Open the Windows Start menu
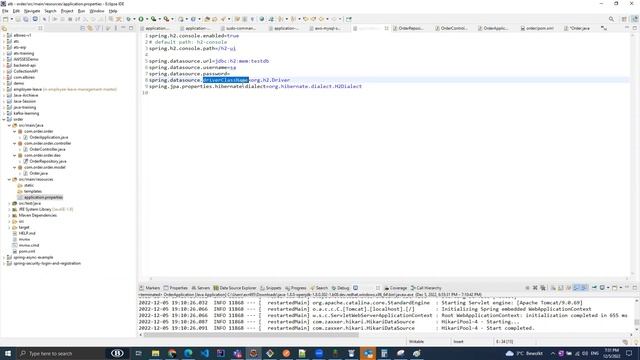The height and width of the screenshot is (360, 640). 8,353
